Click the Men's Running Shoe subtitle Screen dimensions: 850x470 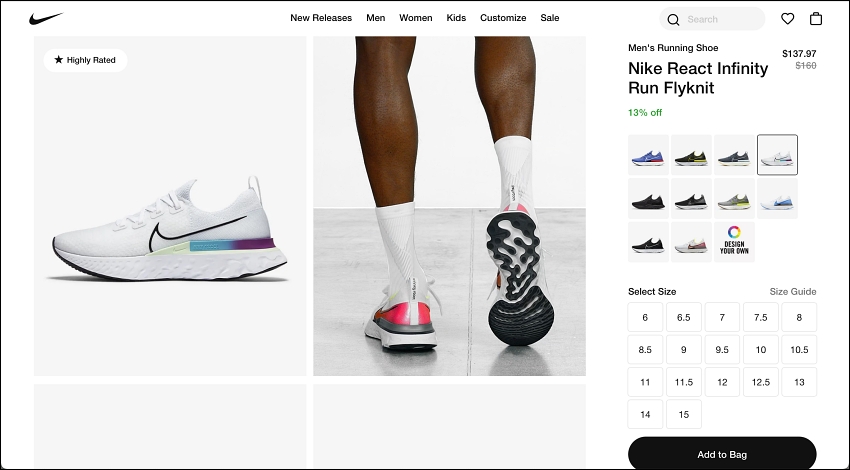coord(673,48)
